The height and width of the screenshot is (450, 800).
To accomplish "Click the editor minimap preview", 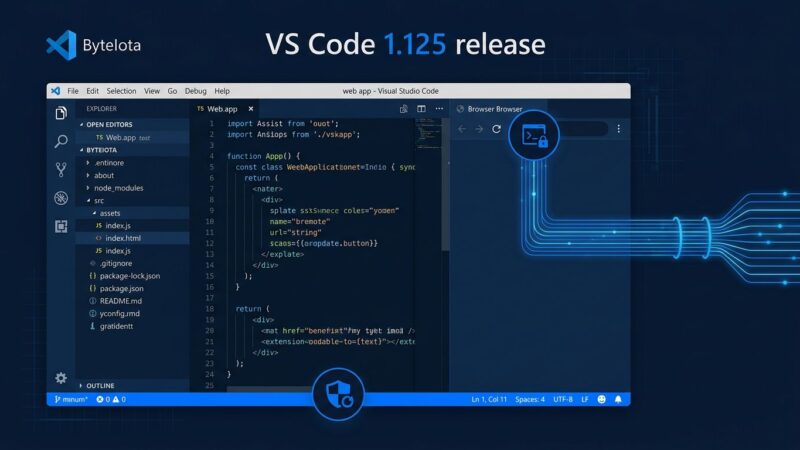I will (428, 134).
